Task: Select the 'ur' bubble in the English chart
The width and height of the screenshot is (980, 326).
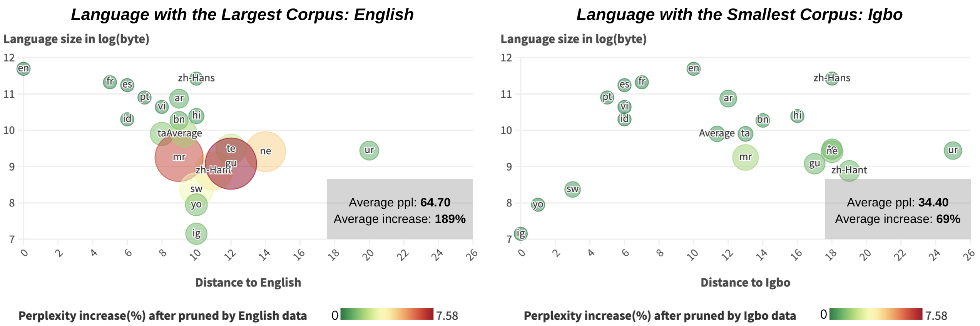Action: pos(369,150)
